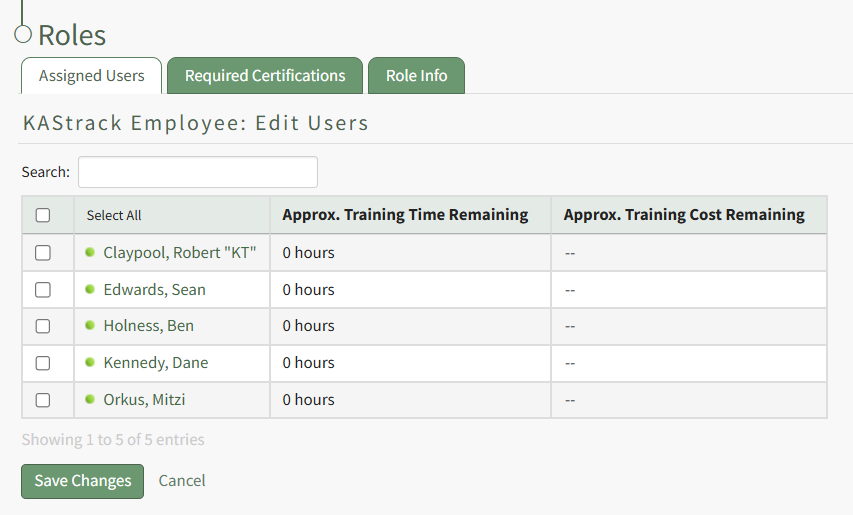Screen dimensions: 853x515
Task: Switch to the Required Certifications tab
Action: coord(265,76)
